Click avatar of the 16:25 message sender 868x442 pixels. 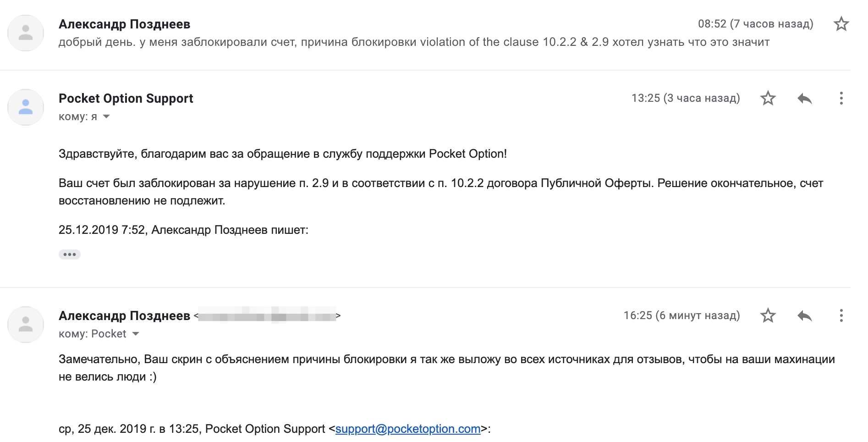(x=26, y=325)
